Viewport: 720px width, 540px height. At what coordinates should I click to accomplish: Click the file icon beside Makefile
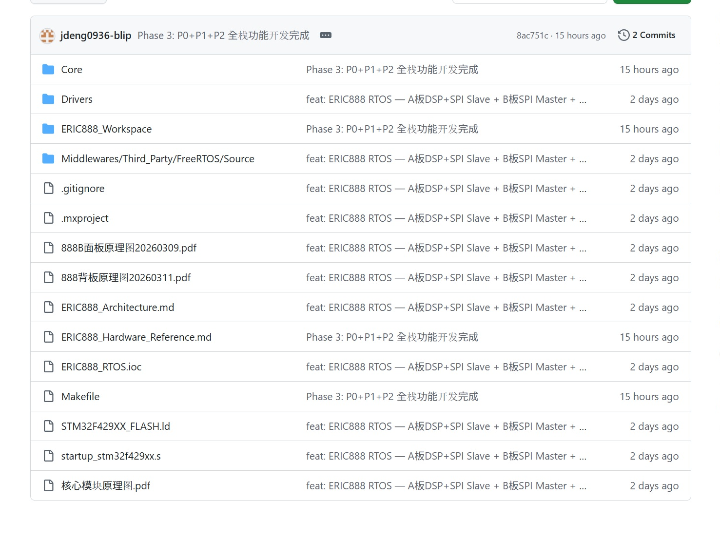coord(48,397)
